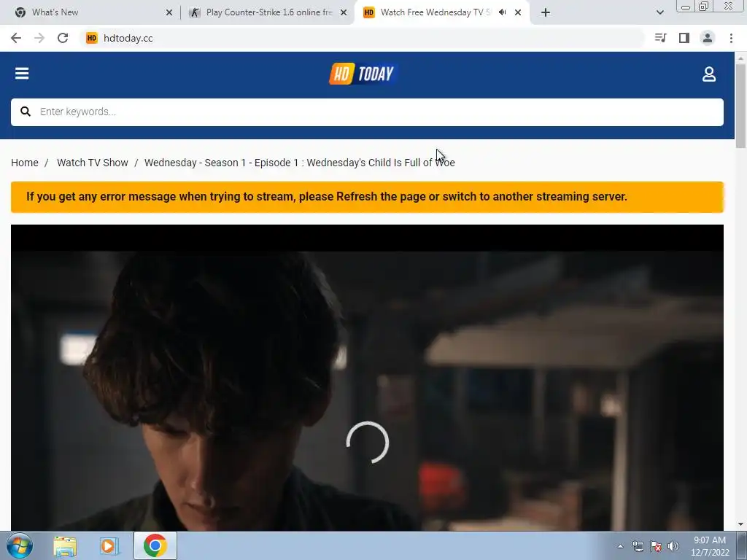
Task: Expand the tab search dropdown
Action: (659, 12)
